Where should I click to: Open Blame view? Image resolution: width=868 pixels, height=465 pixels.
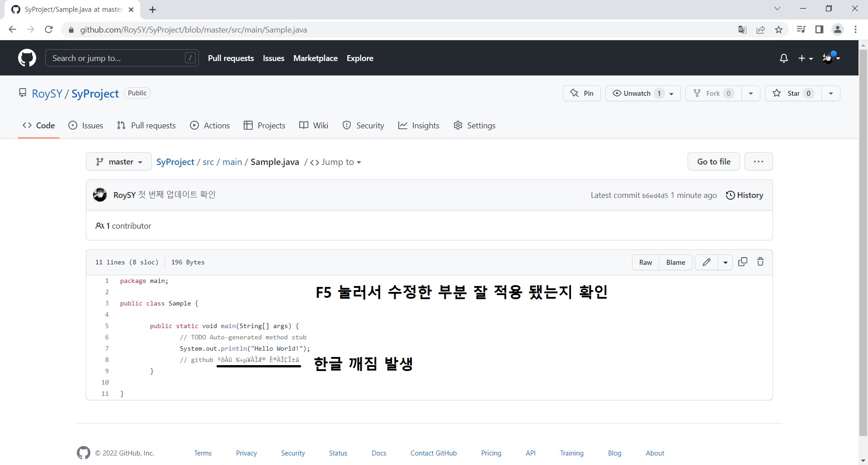[x=675, y=262]
